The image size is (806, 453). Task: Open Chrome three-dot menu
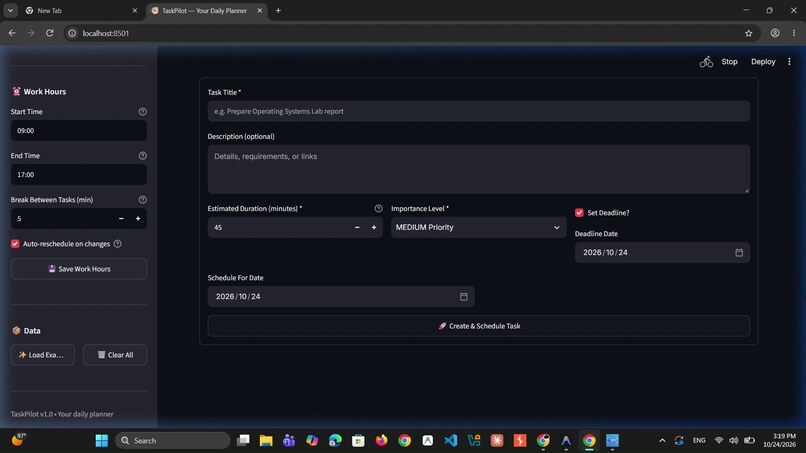click(794, 33)
